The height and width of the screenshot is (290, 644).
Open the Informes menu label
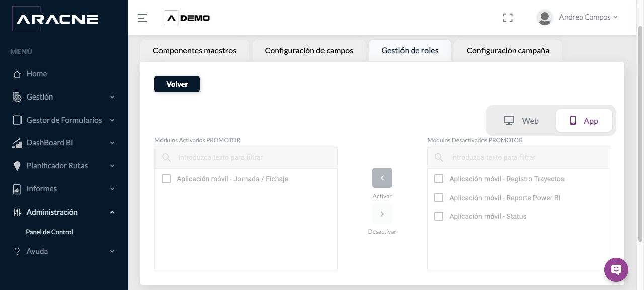point(42,189)
